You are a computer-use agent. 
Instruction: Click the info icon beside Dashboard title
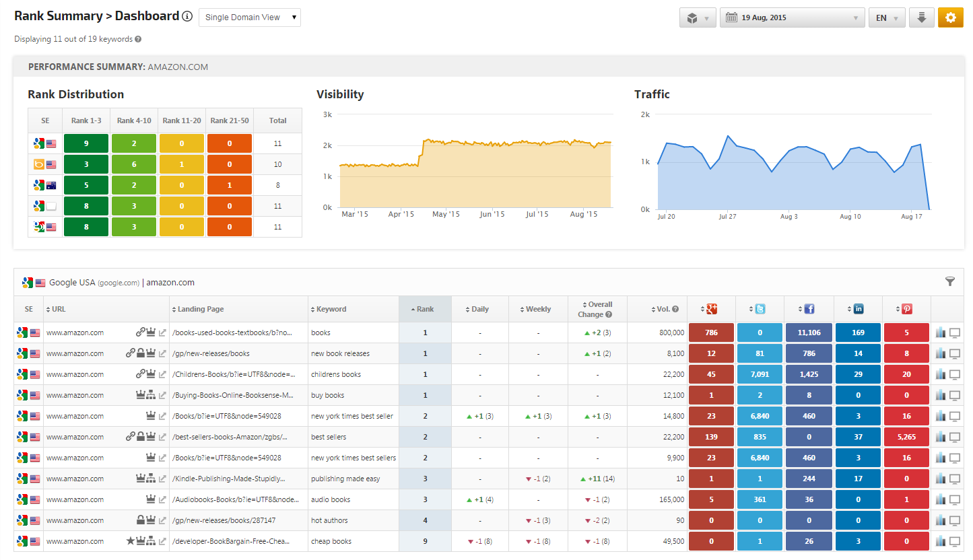(x=187, y=17)
